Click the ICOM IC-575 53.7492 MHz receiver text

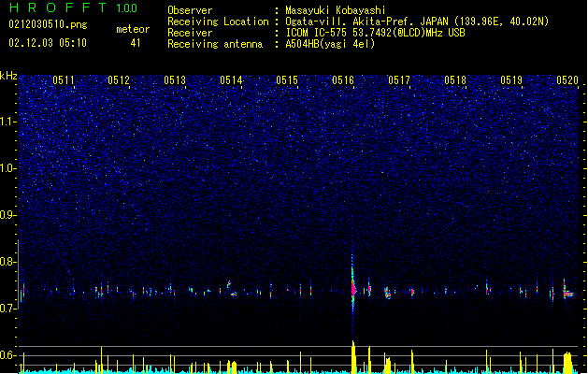pyautogui.click(x=376, y=33)
